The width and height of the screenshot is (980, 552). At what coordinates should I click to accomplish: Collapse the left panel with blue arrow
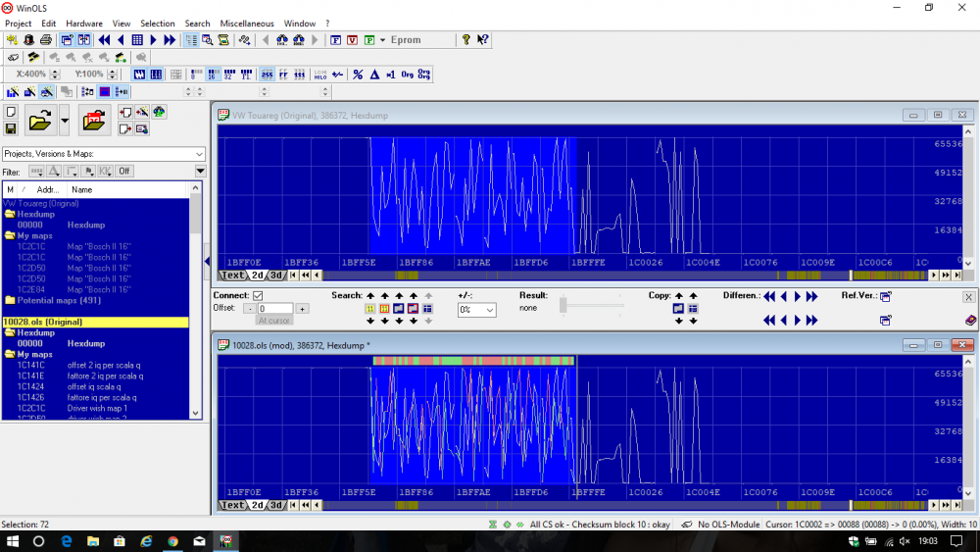[207, 262]
